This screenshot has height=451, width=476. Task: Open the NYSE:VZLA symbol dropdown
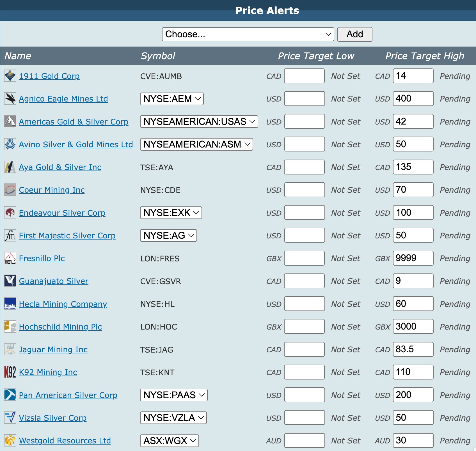(173, 418)
